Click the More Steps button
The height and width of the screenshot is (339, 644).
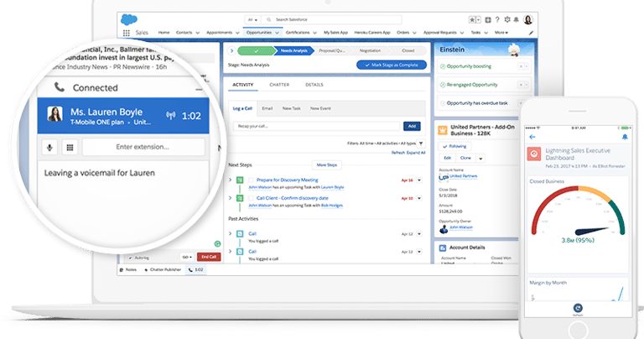tap(326, 165)
